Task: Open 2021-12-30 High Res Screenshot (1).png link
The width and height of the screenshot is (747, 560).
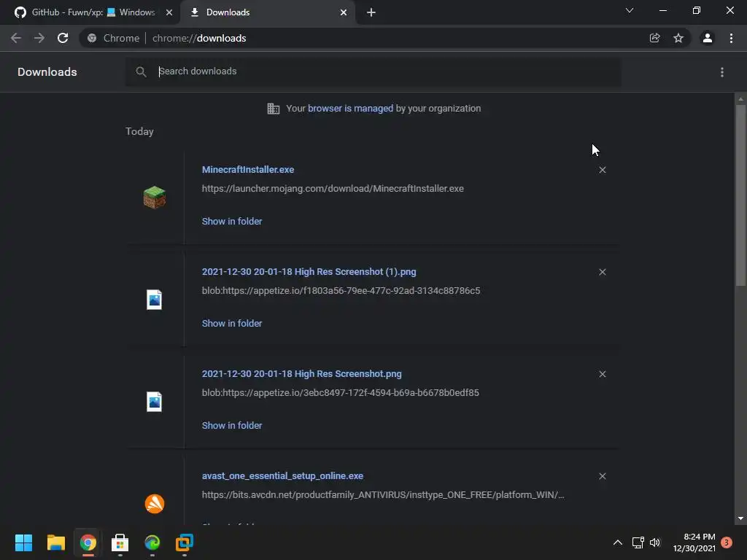Action: [x=309, y=272]
